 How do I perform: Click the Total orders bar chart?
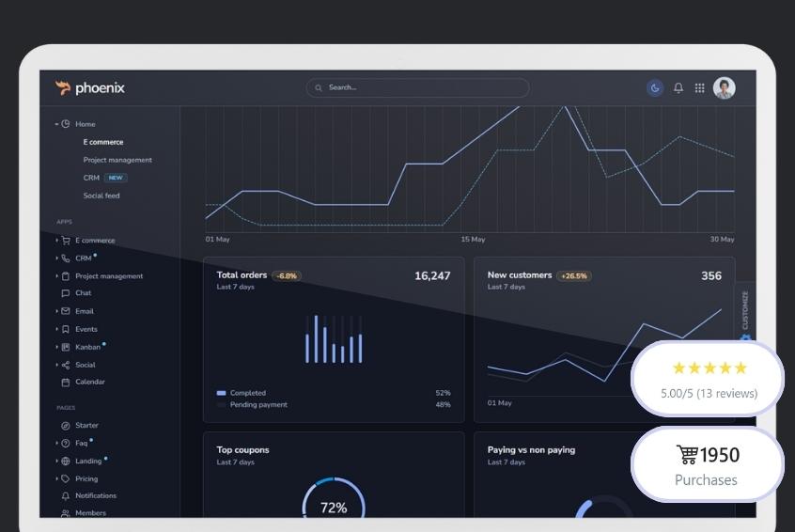(x=334, y=338)
